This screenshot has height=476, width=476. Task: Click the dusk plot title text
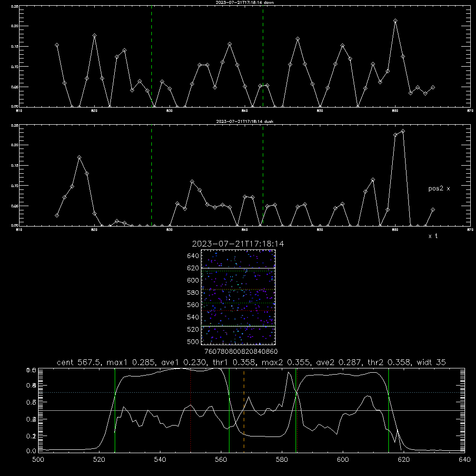pos(245,121)
